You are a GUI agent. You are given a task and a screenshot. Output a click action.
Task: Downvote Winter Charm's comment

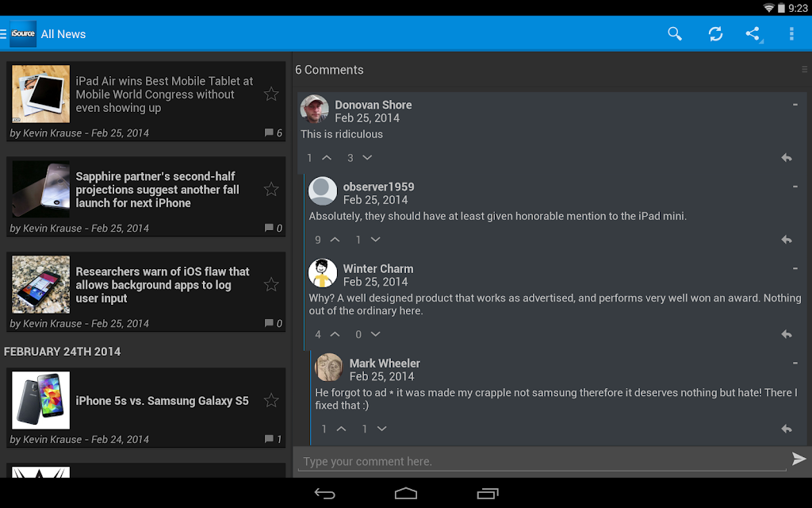click(x=375, y=334)
